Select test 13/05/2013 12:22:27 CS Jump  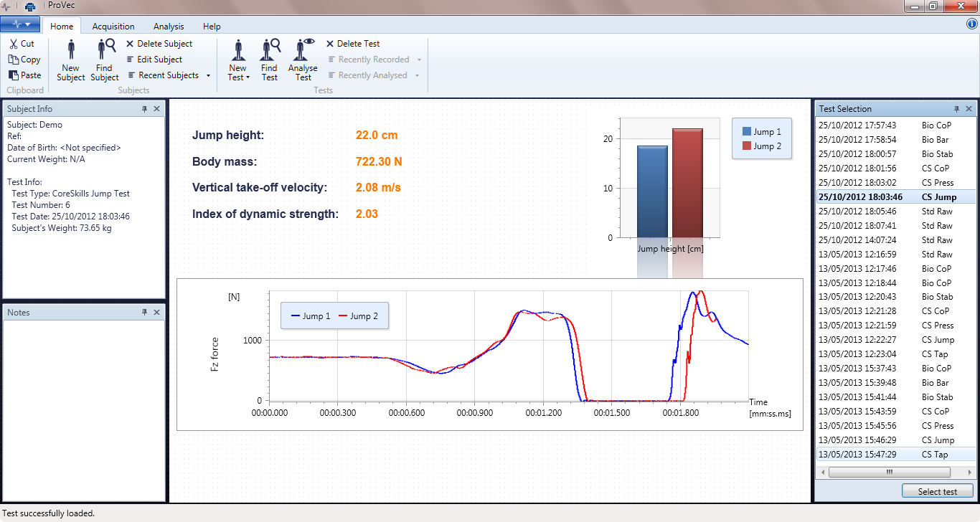coord(896,340)
